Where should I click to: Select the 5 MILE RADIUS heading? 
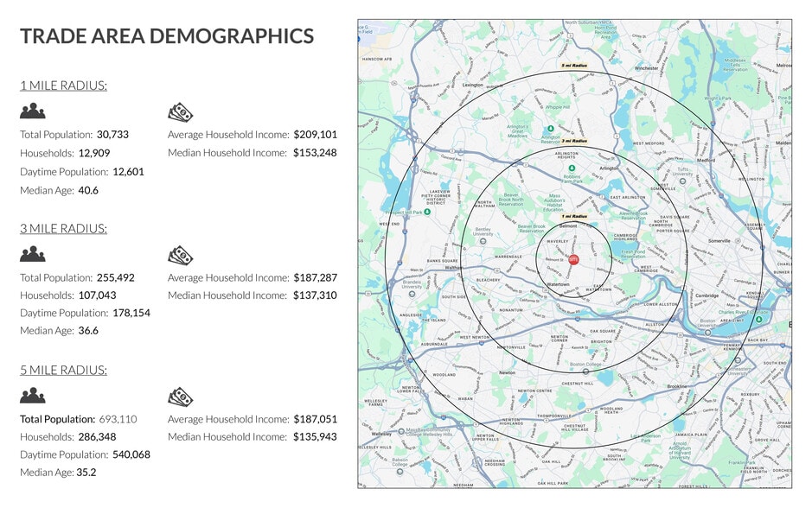pyautogui.click(x=63, y=371)
